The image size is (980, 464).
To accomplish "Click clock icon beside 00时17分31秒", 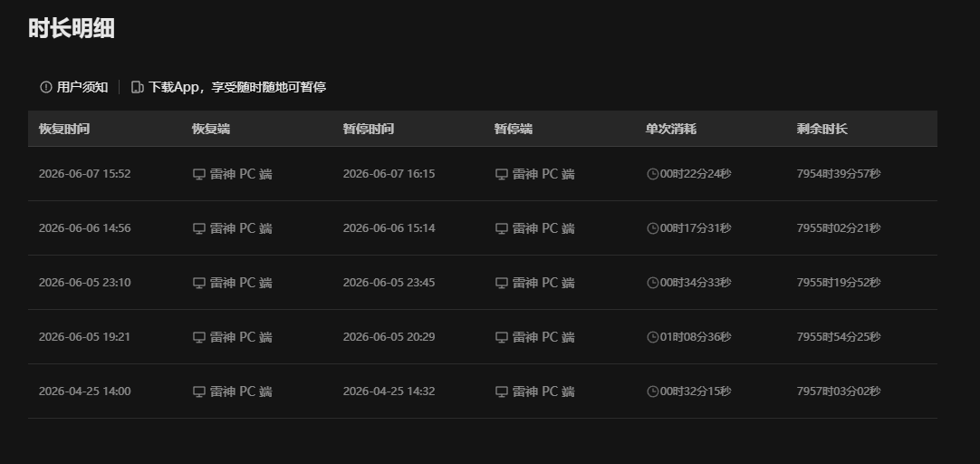I will (x=652, y=228).
